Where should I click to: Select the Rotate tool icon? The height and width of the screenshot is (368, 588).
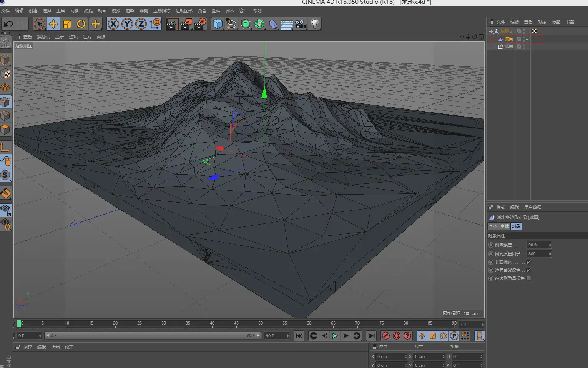pyautogui.click(x=81, y=24)
